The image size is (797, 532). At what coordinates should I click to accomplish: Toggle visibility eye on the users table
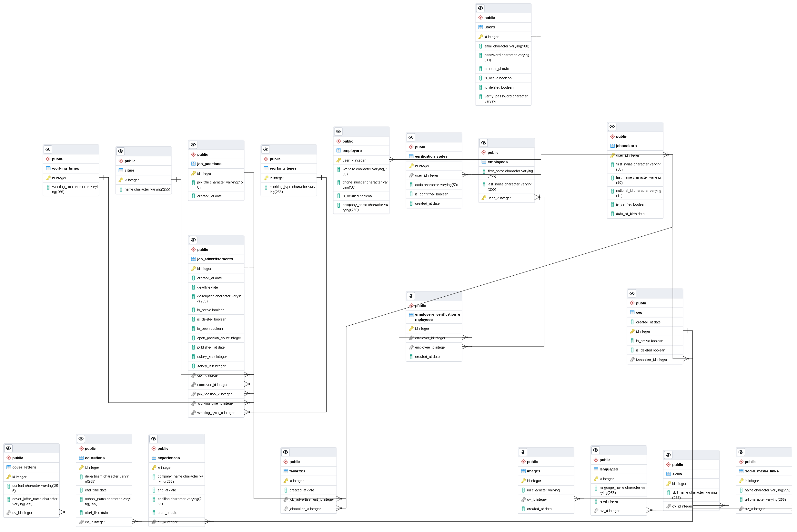[480, 8]
